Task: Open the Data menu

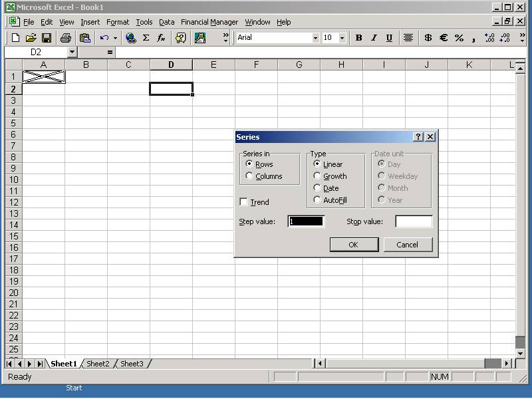Action: [x=166, y=22]
